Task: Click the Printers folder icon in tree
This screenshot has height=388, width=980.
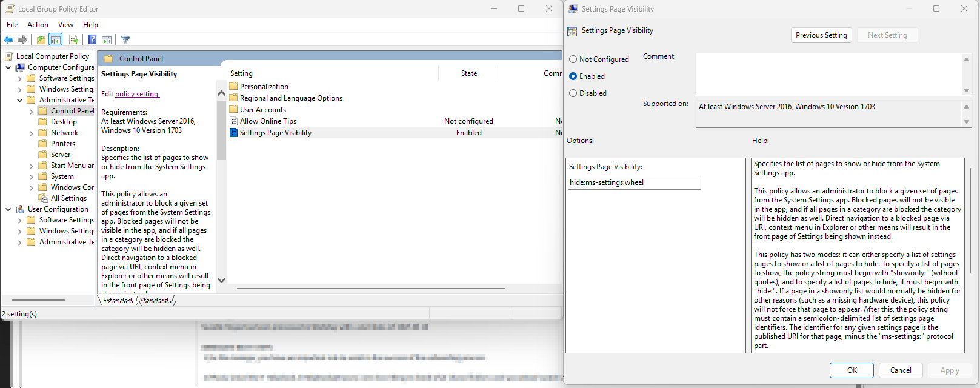Action: click(x=42, y=144)
